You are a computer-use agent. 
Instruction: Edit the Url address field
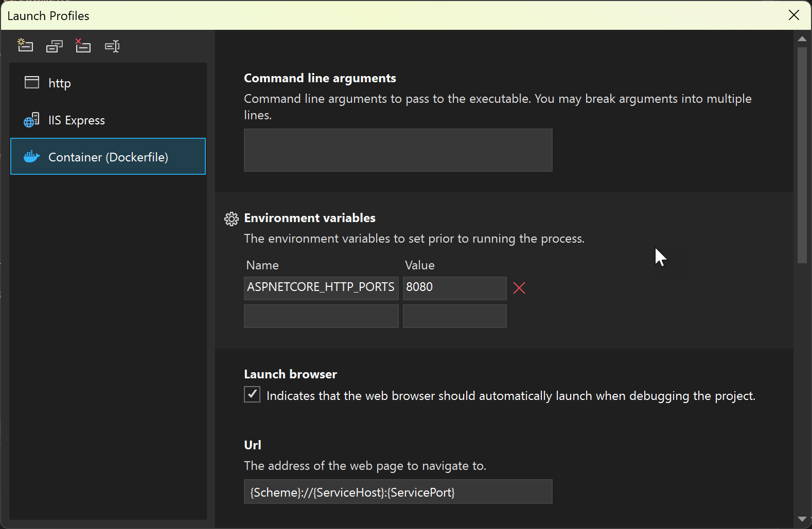(x=398, y=491)
